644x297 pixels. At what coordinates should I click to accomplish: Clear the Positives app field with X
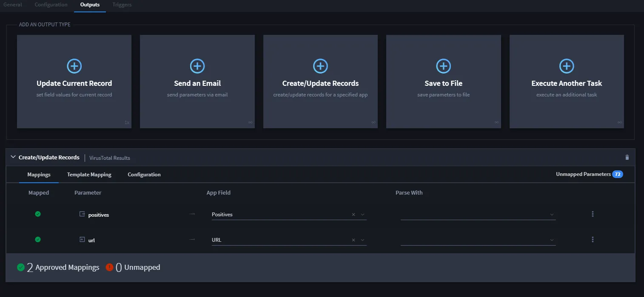click(x=353, y=215)
